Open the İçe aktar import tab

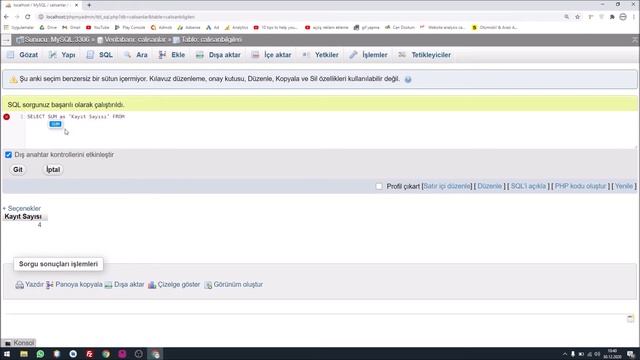[x=271, y=55]
